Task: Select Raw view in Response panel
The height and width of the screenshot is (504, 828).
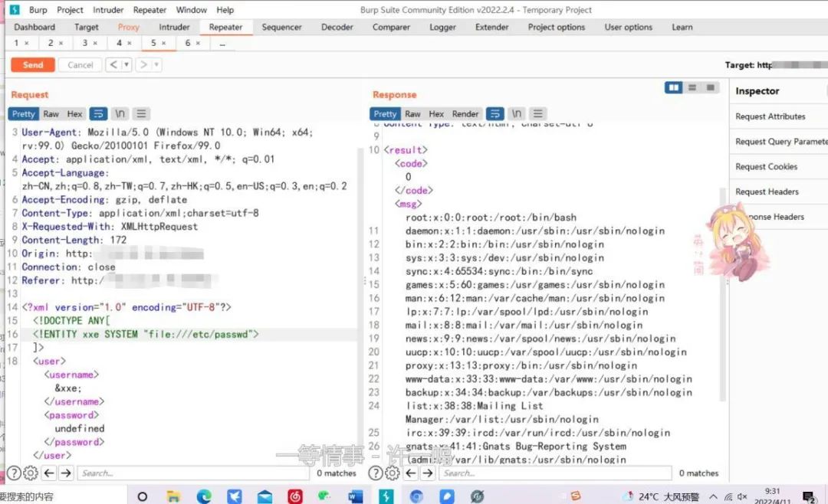Action: coord(412,113)
